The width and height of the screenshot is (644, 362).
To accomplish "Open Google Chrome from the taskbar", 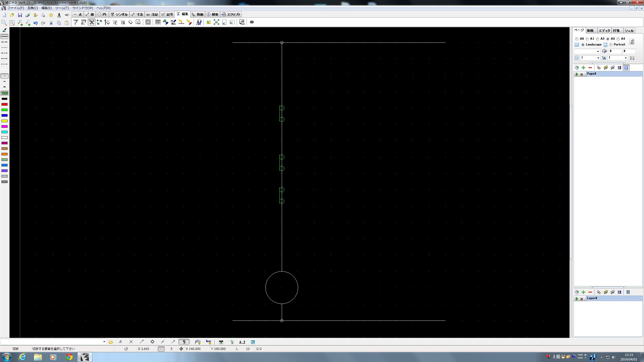I will 69,357.
